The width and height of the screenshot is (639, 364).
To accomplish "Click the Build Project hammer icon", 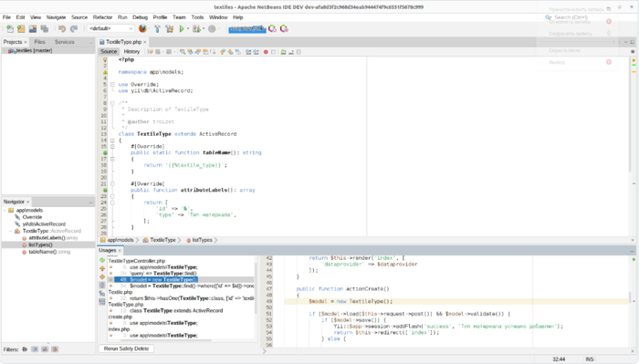I will click(x=157, y=28).
